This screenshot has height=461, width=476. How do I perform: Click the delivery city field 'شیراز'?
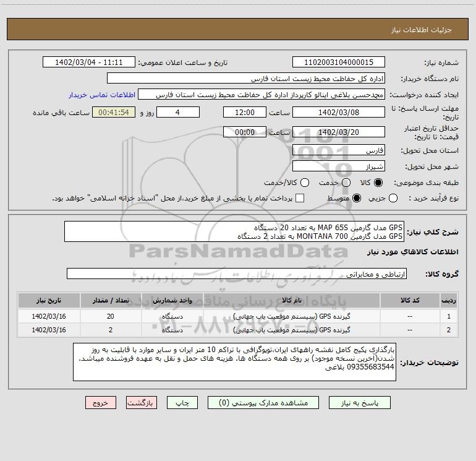point(339,166)
